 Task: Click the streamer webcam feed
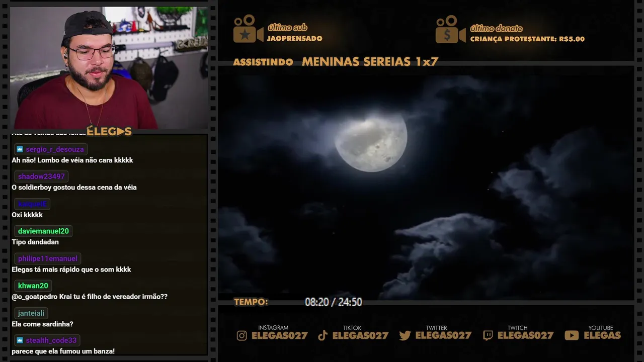109,67
